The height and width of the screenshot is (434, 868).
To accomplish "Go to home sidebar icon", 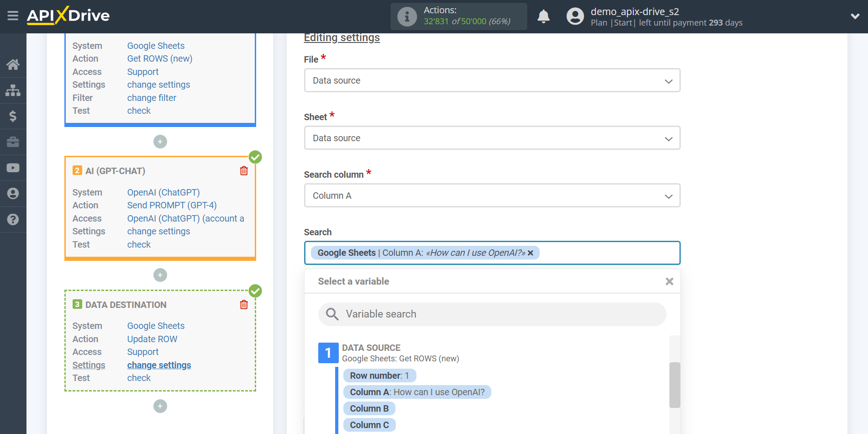I will (x=13, y=64).
